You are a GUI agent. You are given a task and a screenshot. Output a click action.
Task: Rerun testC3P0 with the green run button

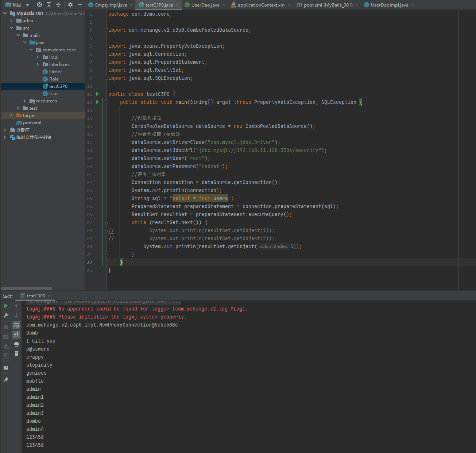pyautogui.click(x=6, y=306)
